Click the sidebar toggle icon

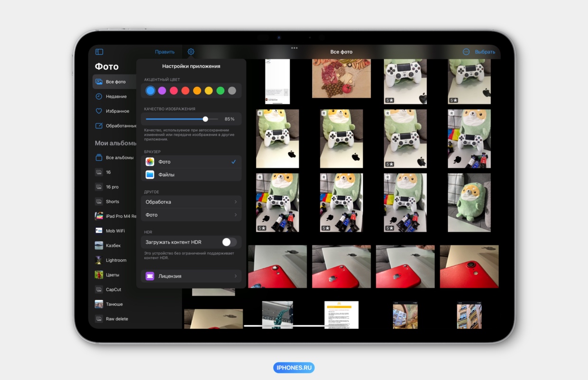click(99, 52)
